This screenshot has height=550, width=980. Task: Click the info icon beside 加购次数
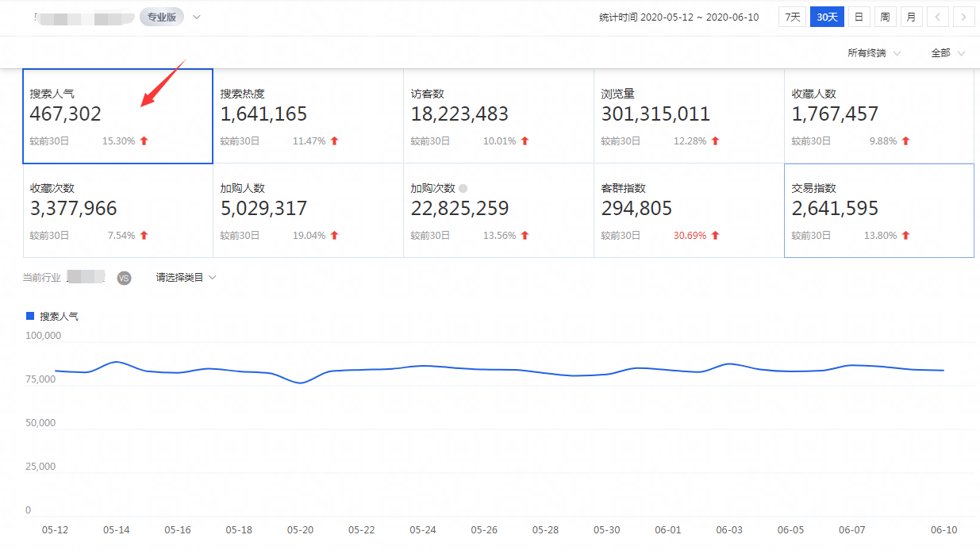463,189
